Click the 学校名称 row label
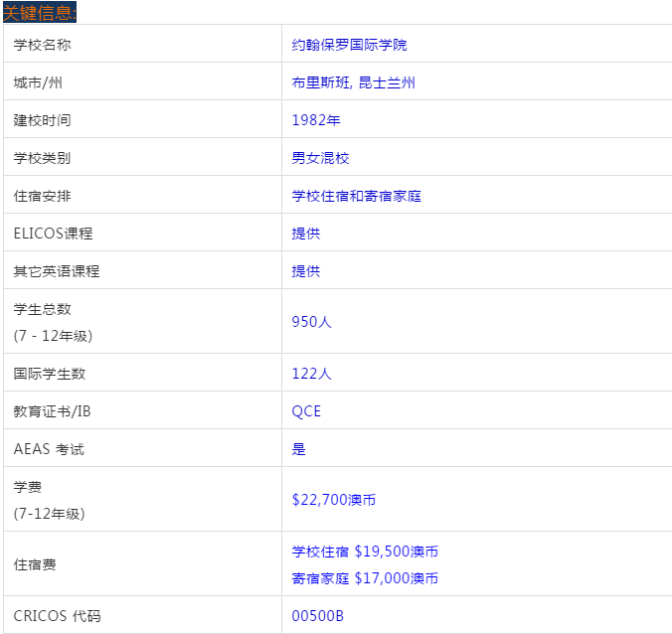The width and height of the screenshot is (672, 634). (x=42, y=45)
